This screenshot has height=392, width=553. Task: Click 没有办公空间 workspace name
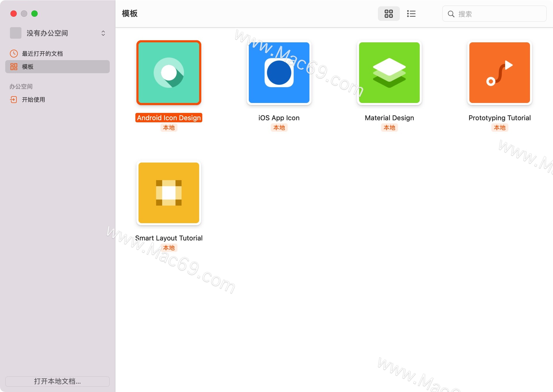58,32
